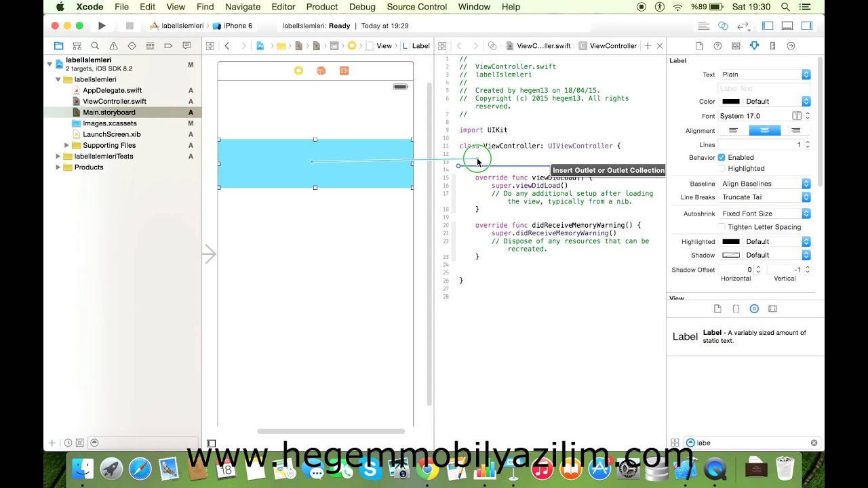868x488 pixels.
Task: Switch to Standard editor
Action: tap(704, 26)
